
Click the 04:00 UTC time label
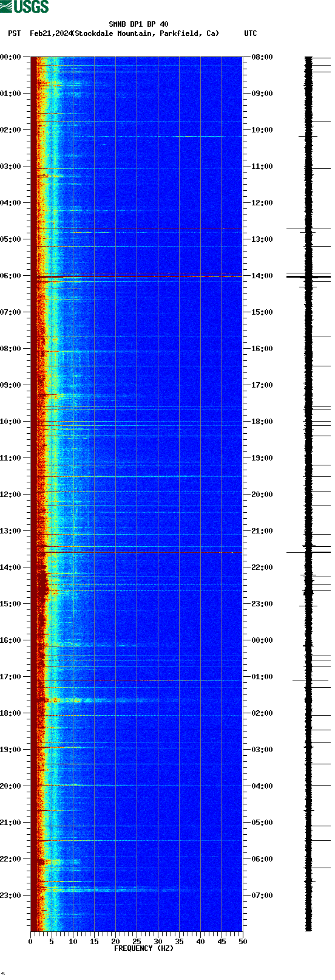click(x=262, y=786)
